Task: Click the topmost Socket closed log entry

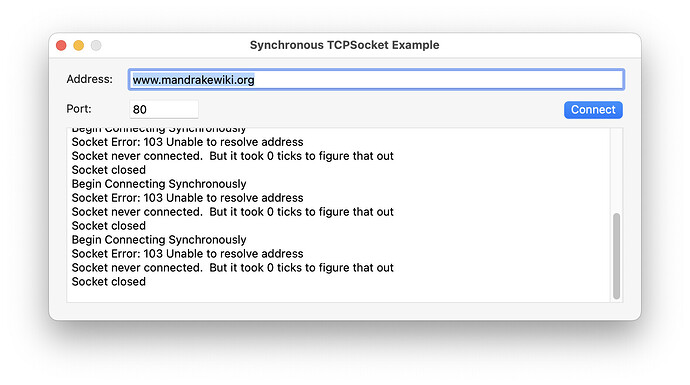Action: tap(109, 170)
